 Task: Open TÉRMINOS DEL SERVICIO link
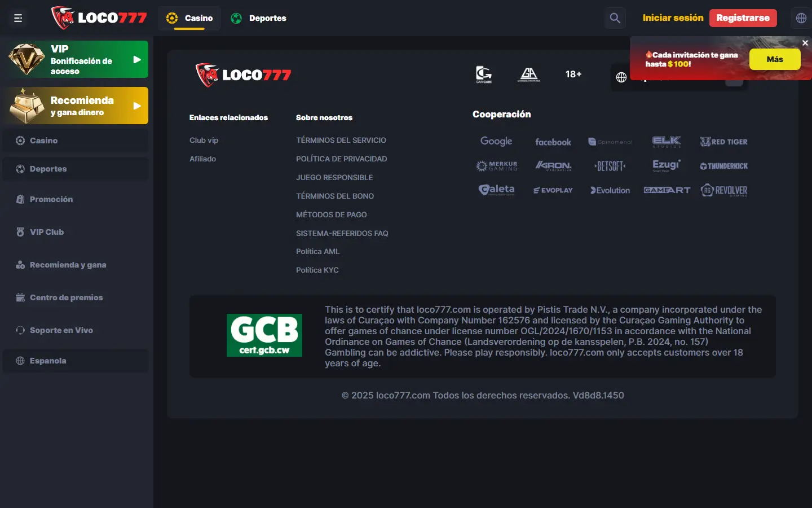(x=341, y=140)
